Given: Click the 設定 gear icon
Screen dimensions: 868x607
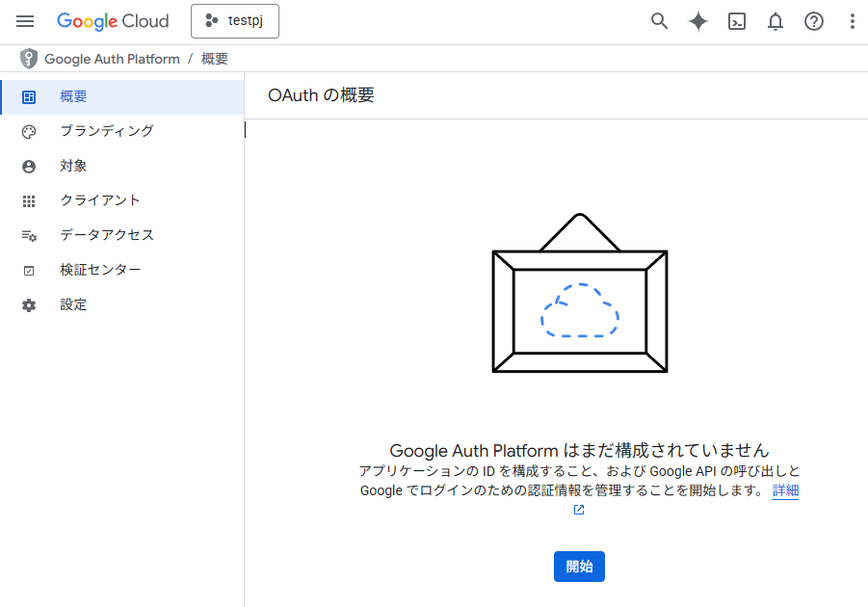Looking at the screenshot, I should pyautogui.click(x=29, y=304).
